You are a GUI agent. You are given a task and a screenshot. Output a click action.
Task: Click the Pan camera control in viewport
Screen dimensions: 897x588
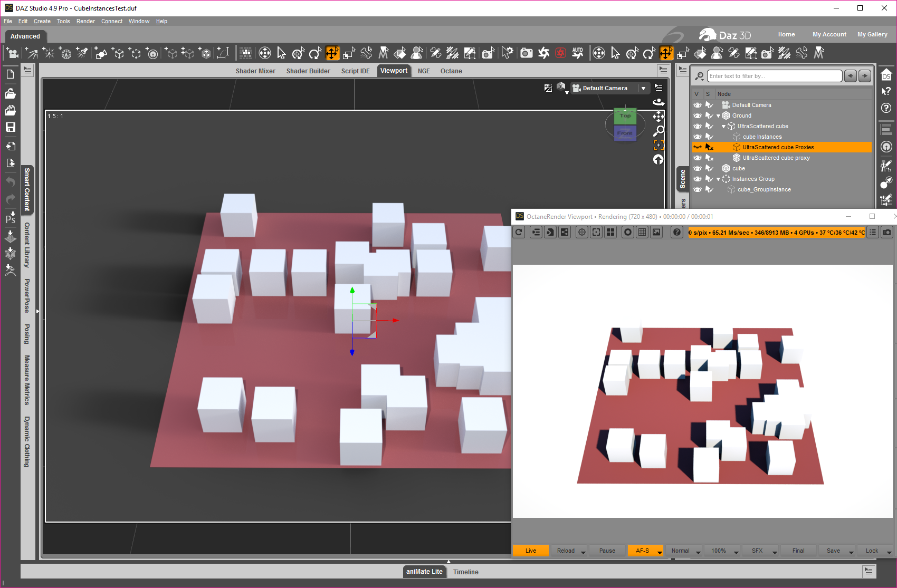pyautogui.click(x=659, y=117)
